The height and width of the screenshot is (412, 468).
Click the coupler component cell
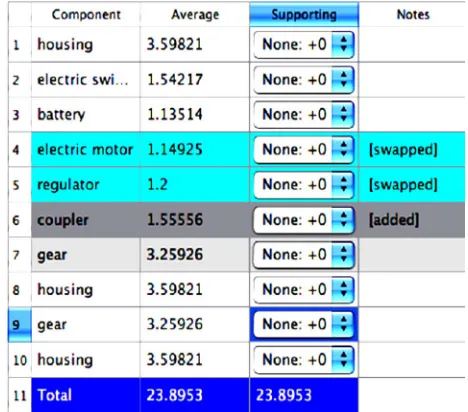pos(86,220)
